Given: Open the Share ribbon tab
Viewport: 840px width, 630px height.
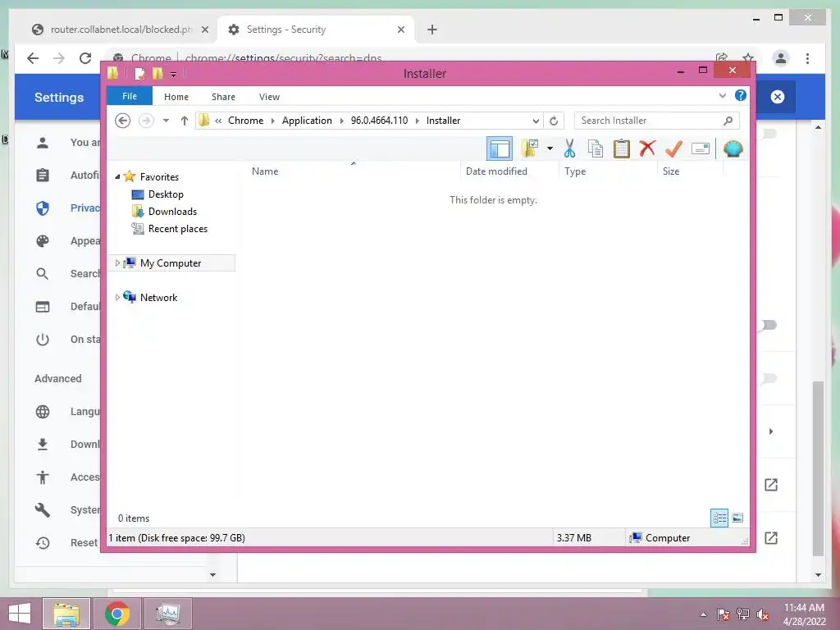Looking at the screenshot, I should click(223, 97).
